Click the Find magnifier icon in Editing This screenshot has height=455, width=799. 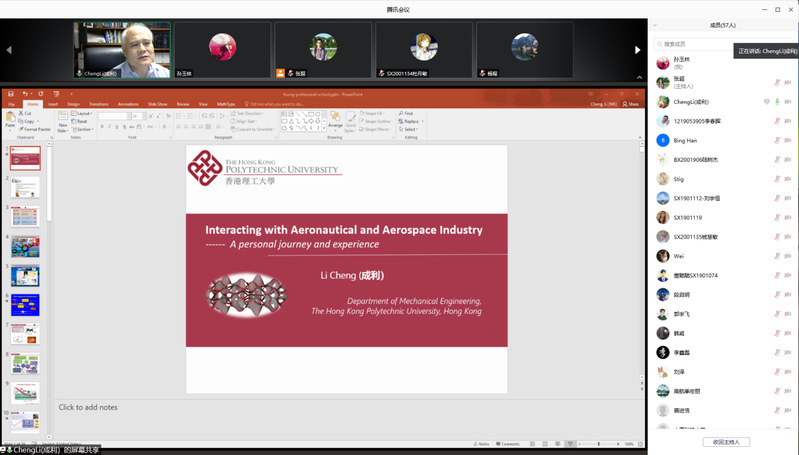(402, 113)
